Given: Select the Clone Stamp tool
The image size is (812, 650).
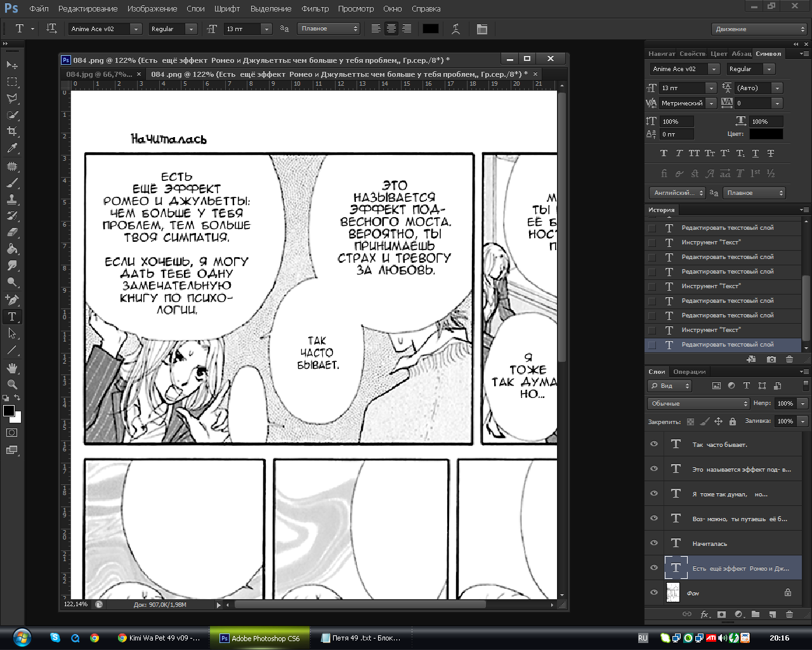Looking at the screenshot, I should point(12,199).
